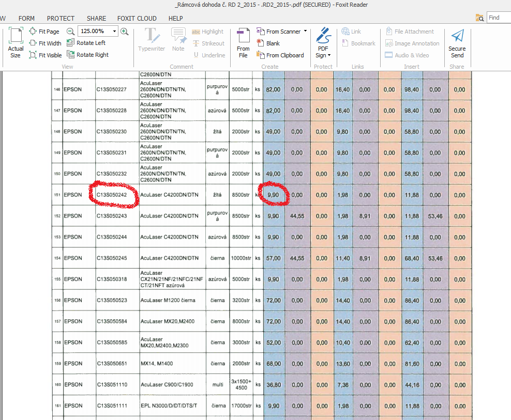Expand the PDF Sign dropdown arrow

[x=329, y=55]
